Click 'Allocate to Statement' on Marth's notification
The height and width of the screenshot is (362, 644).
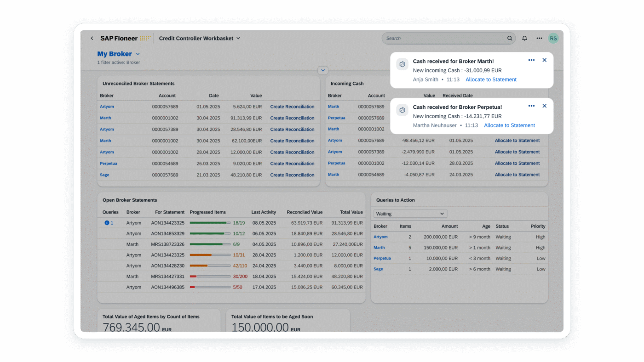click(490, 79)
